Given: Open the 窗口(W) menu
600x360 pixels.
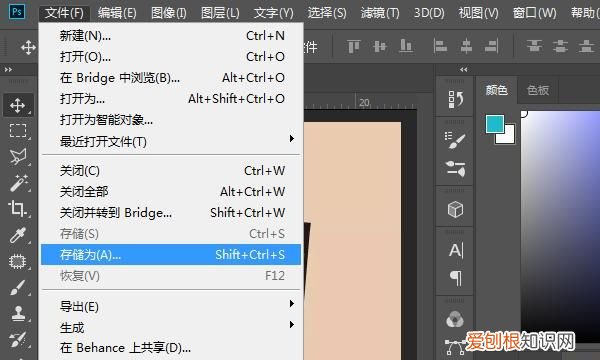Looking at the screenshot, I should click(535, 13).
